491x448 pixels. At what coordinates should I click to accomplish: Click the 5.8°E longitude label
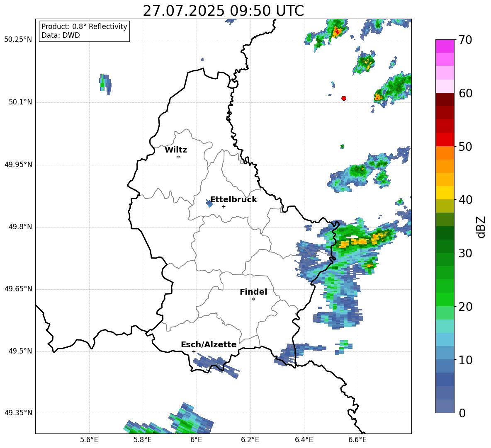point(143,440)
